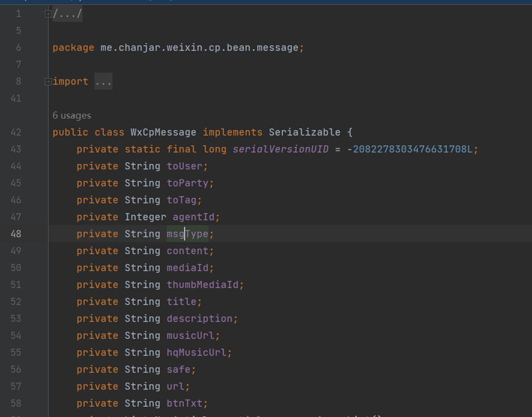Click line number 58 in the gutter
The height and width of the screenshot is (417, 532).
16,403
